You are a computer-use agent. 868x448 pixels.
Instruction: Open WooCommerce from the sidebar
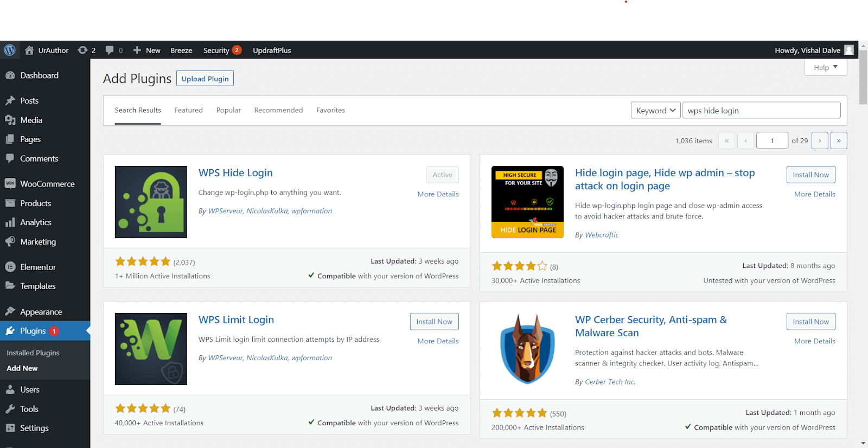[x=47, y=184]
